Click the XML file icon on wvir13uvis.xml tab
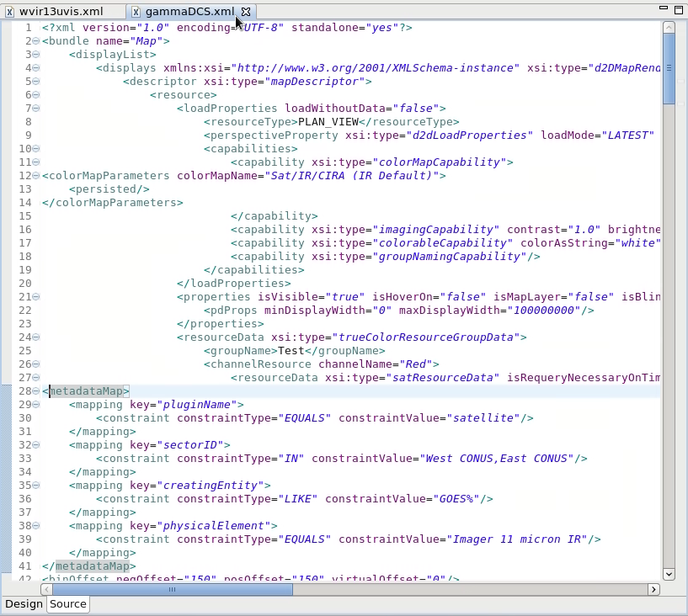 pos(9,12)
